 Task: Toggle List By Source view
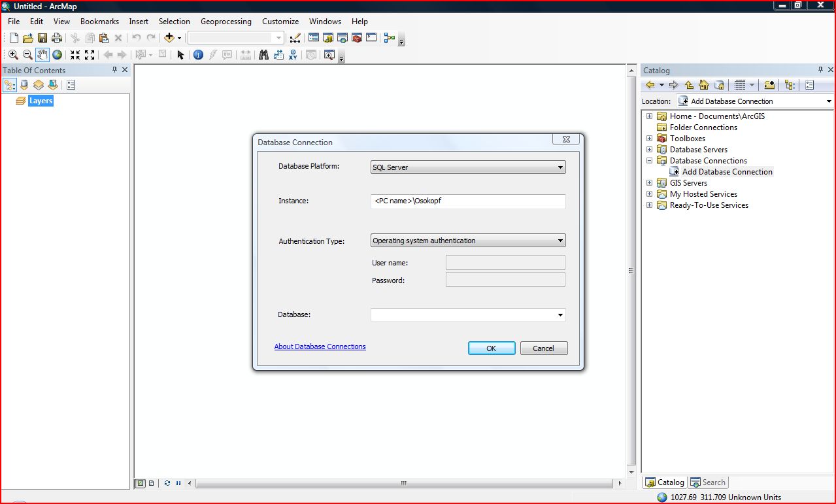[24, 85]
